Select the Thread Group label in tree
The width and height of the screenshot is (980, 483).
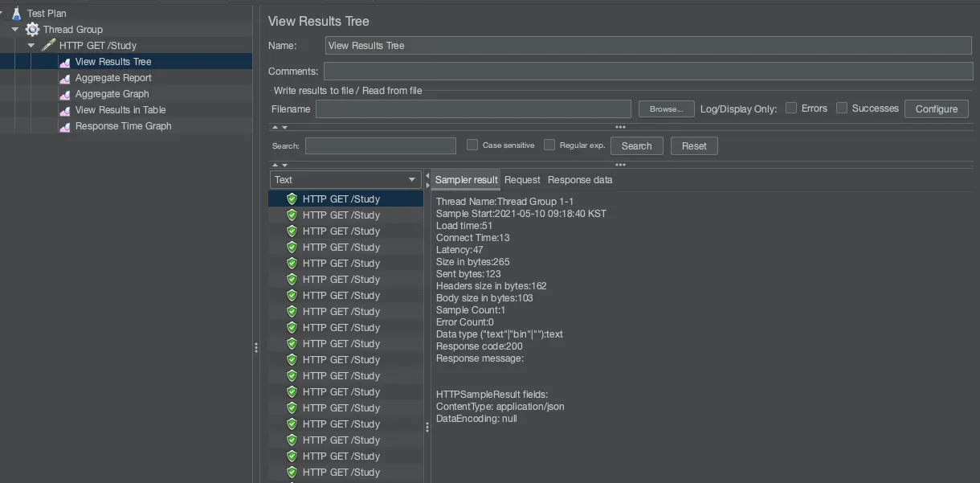point(73,30)
